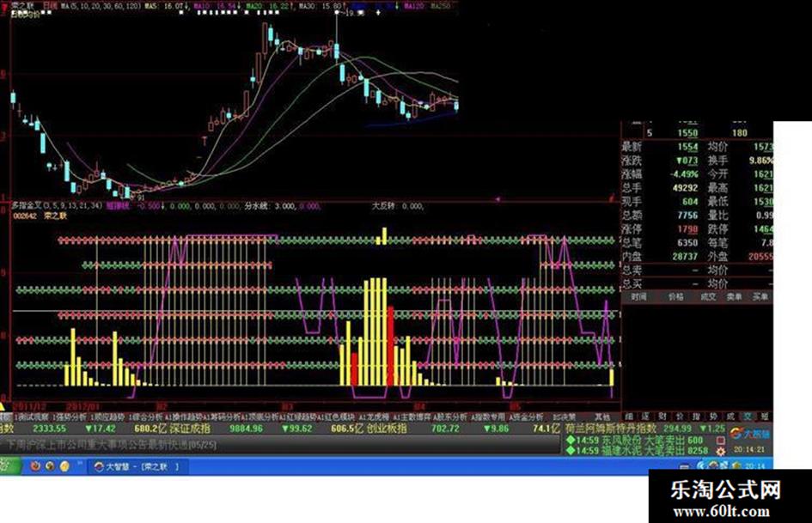Click the 价格 column header
This screenshot has height=523, width=812.
(675, 297)
